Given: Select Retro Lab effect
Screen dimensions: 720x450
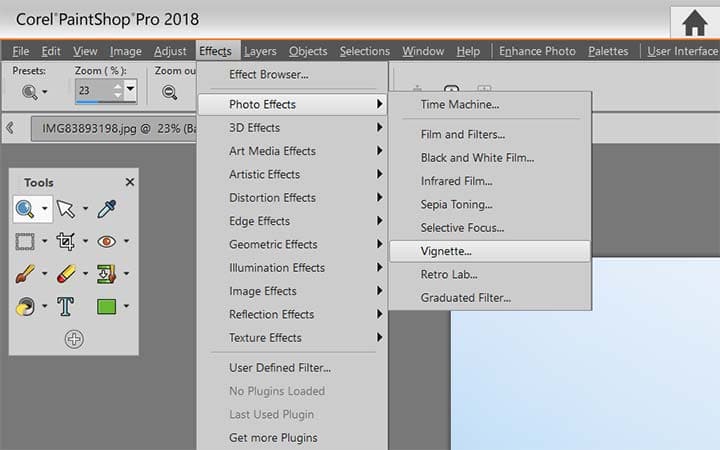Looking at the screenshot, I should coord(490,275).
